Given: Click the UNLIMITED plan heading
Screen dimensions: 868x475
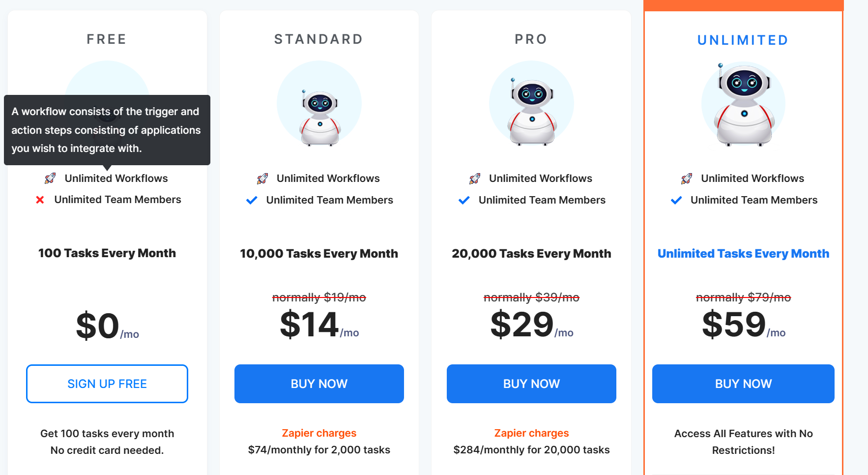Looking at the screenshot, I should tap(743, 40).
